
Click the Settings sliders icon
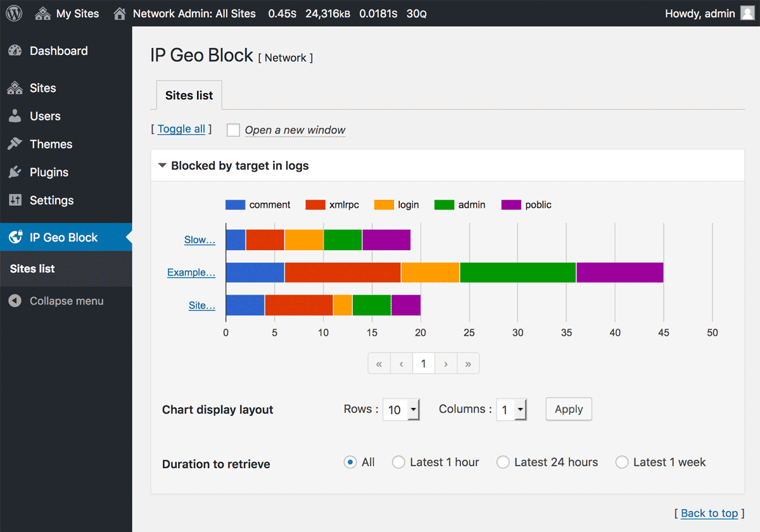(15, 200)
